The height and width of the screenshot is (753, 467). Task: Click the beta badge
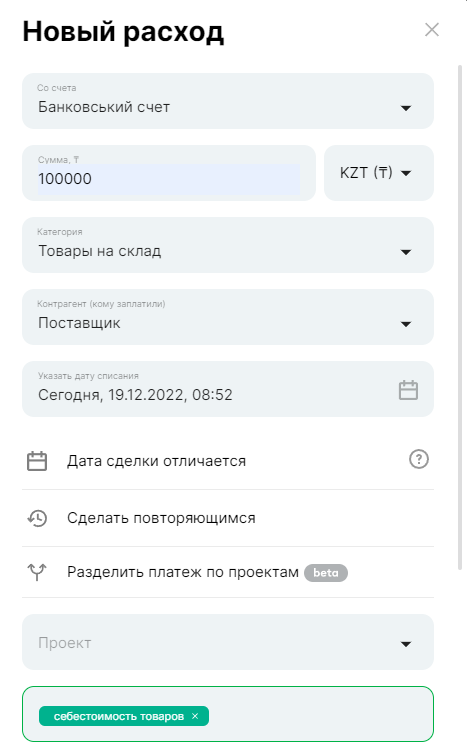pyautogui.click(x=326, y=572)
